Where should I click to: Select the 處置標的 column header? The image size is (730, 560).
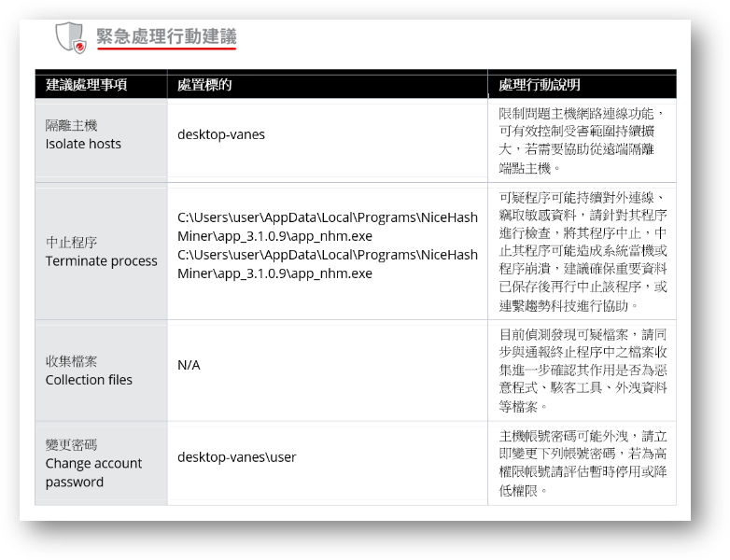(x=204, y=86)
